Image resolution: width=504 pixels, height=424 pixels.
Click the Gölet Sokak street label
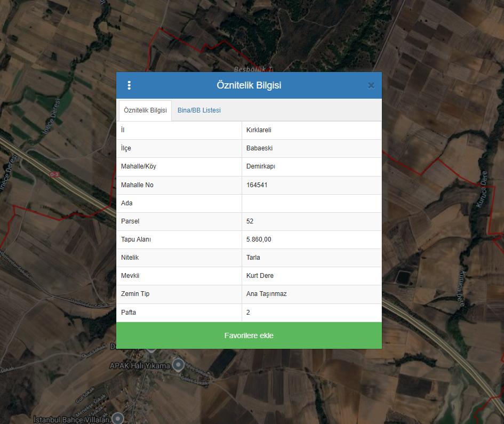(x=194, y=381)
